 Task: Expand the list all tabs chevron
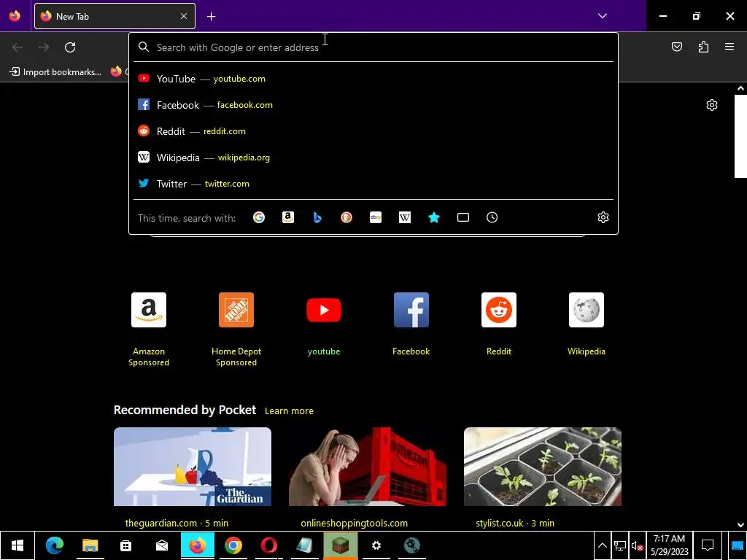point(602,16)
